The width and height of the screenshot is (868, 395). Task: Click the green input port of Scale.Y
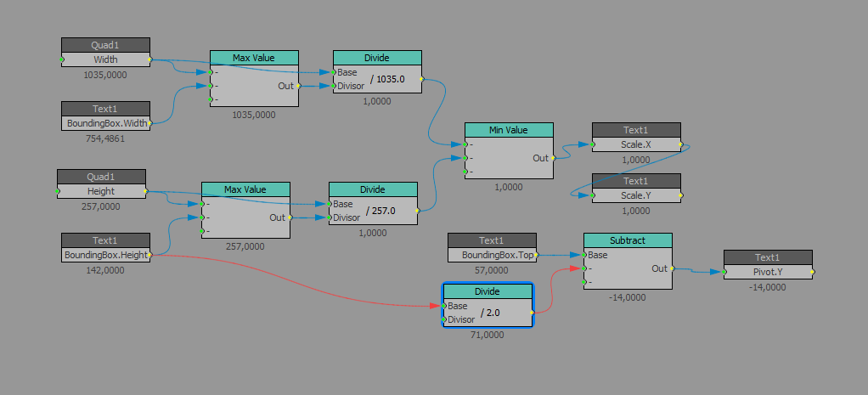click(592, 195)
